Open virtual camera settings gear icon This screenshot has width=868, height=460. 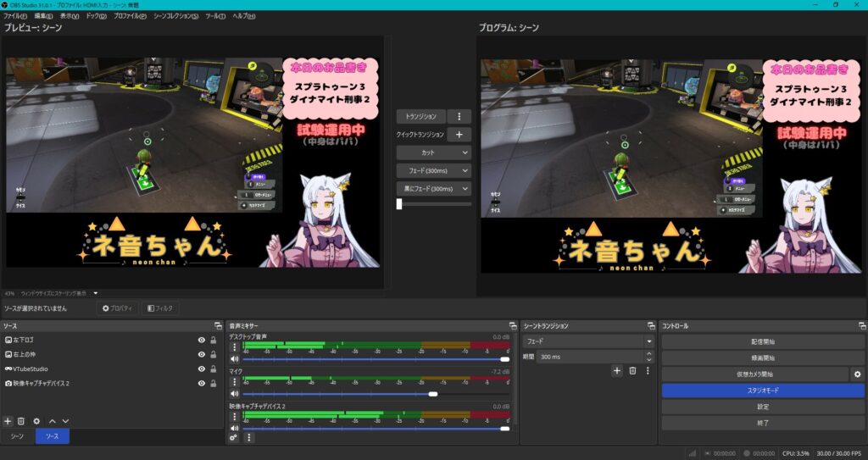pyautogui.click(x=857, y=374)
